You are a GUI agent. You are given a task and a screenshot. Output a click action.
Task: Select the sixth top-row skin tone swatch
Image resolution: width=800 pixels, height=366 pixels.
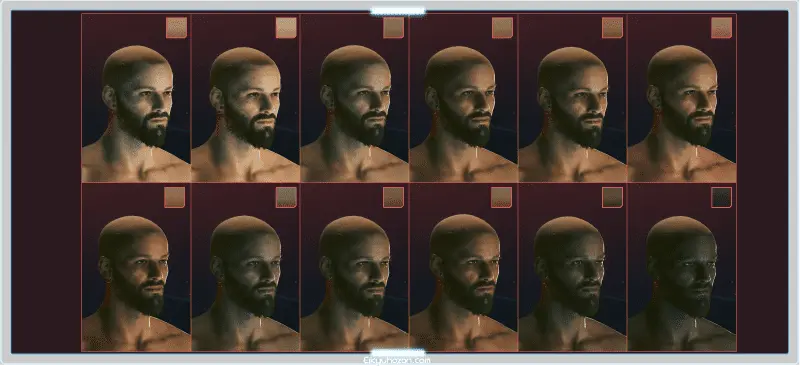click(x=721, y=28)
